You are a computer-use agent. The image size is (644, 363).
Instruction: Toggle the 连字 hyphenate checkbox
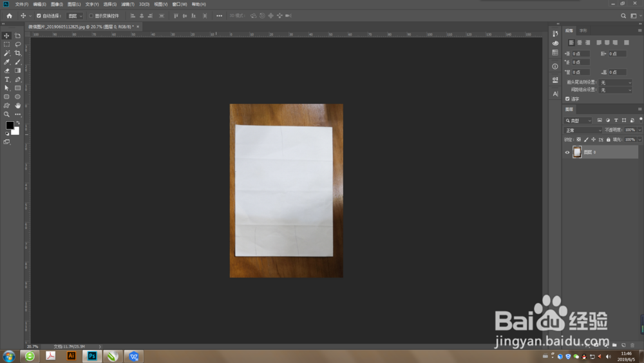click(567, 99)
